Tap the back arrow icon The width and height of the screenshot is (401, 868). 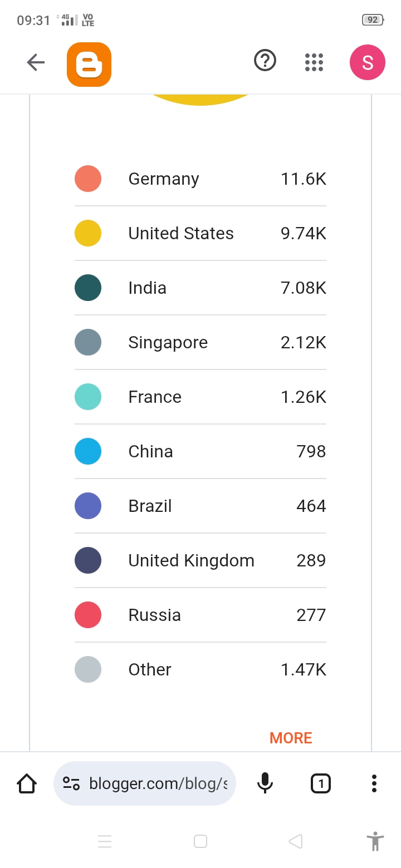pos(36,62)
